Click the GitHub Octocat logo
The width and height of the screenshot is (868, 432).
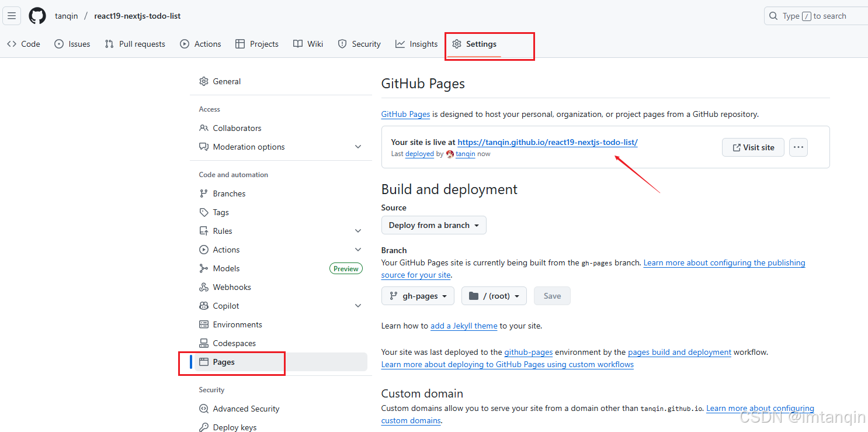click(x=37, y=16)
